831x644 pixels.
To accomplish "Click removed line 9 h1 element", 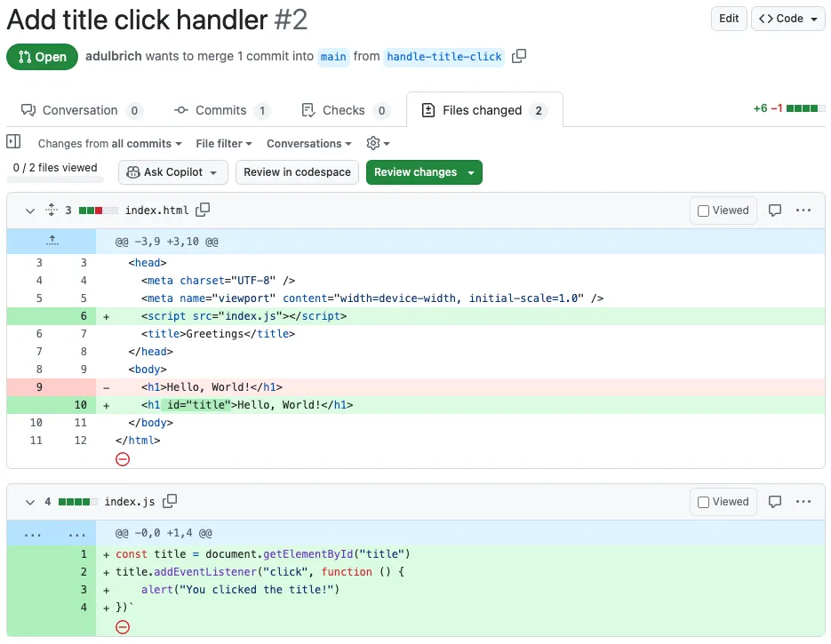I will click(x=416, y=387).
